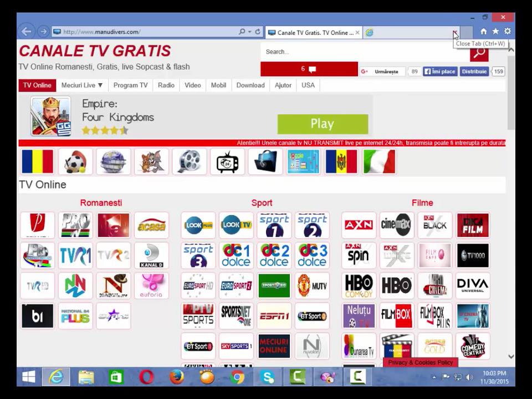Open the AXN Spin channel icon
This screenshot has width=532, height=399.
coord(359,255)
